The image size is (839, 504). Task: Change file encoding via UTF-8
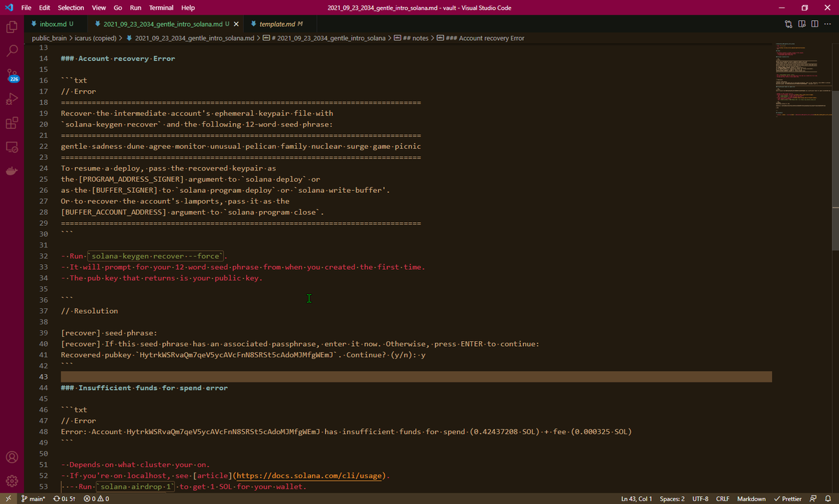point(700,499)
